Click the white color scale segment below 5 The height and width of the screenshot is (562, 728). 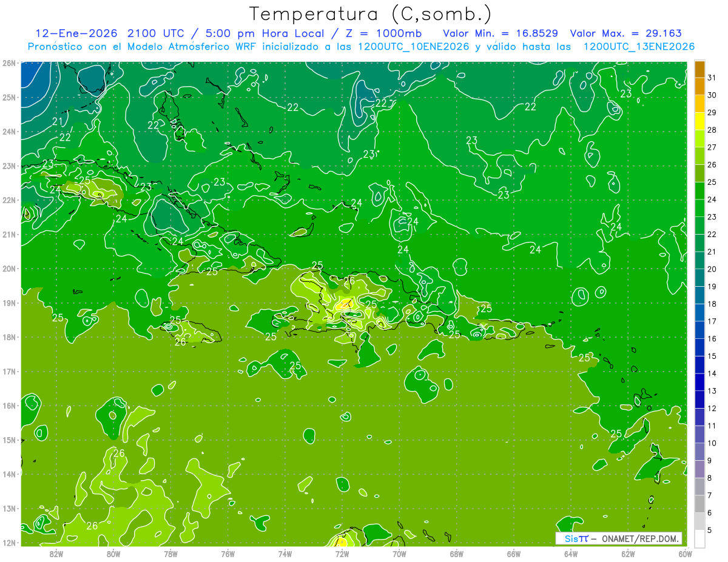tap(699, 538)
